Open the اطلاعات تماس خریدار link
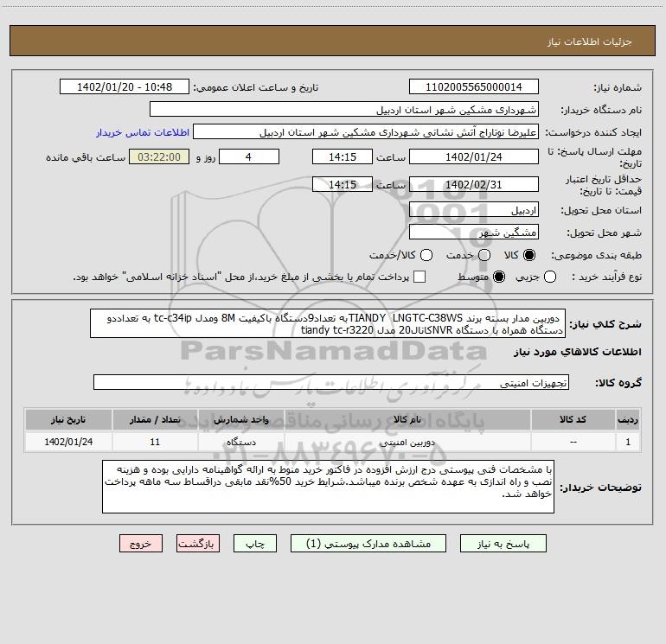The image size is (666, 644). [143, 132]
